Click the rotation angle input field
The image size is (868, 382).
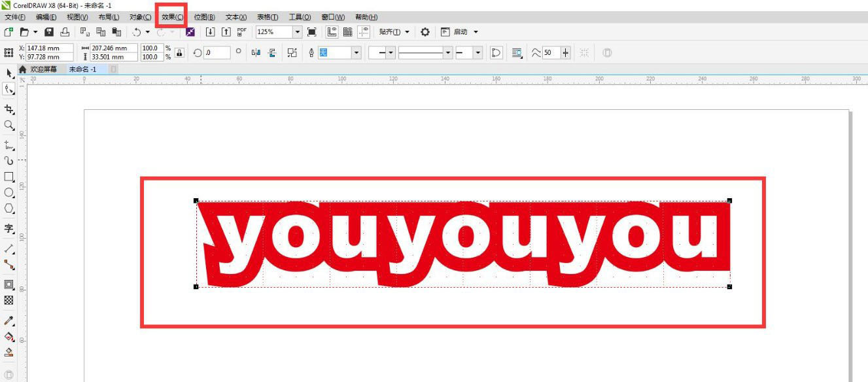coord(217,53)
